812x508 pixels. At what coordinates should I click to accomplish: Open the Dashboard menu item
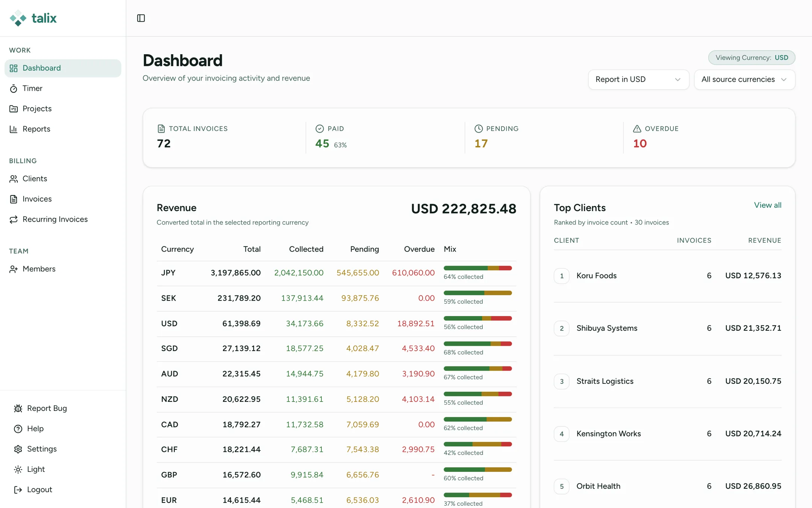coord(63,68)
